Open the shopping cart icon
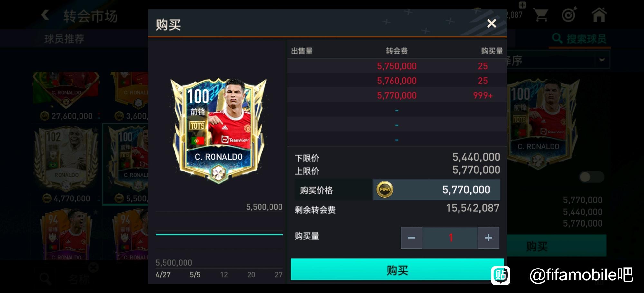Image resolution: width=644 pixels, height=293 pixels. tap(541, 15)
